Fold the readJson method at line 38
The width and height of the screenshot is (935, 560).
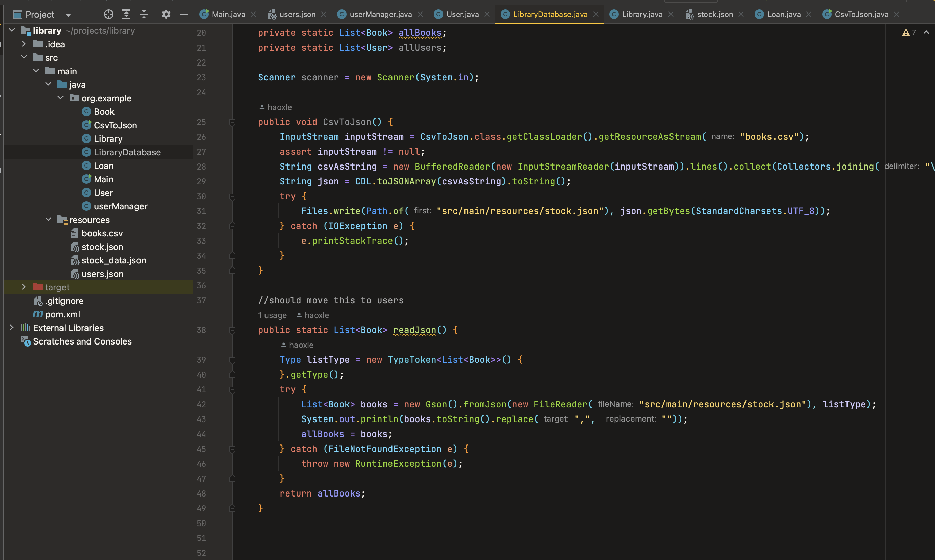[x=232, y=330]
